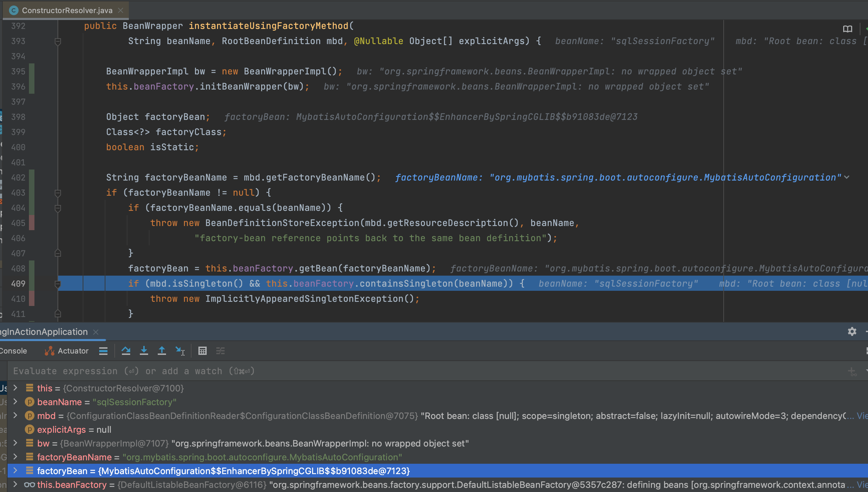The height and width of the screenshot is (492, 868).
Task: Open debugger settings gear icon
Action: [x=852, y=331]
